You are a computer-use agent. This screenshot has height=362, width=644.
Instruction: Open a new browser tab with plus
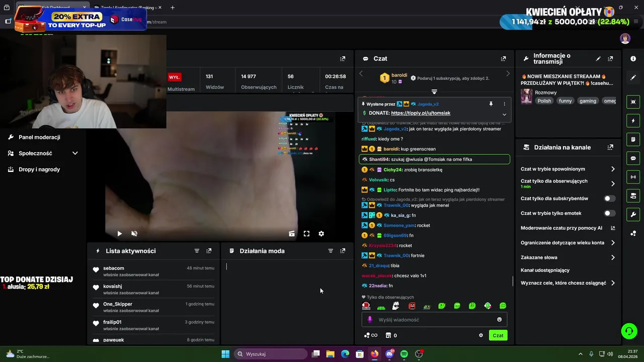[x=172, y=8]
